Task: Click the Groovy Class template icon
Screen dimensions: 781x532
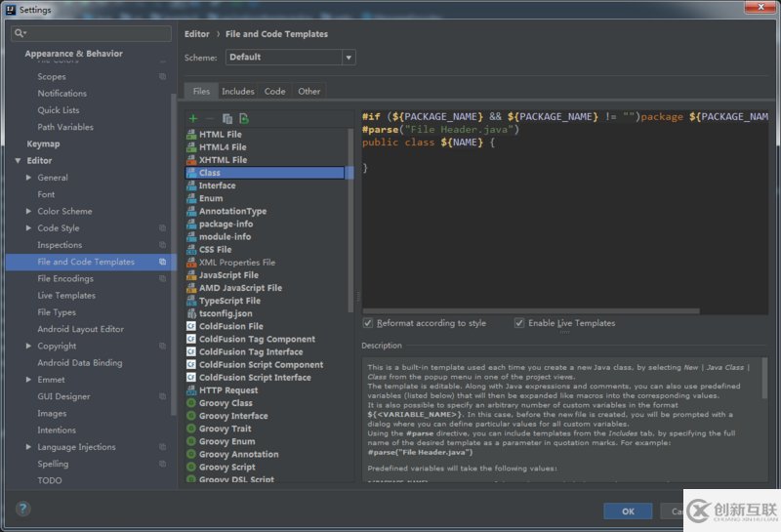Action: coord(191,403)
